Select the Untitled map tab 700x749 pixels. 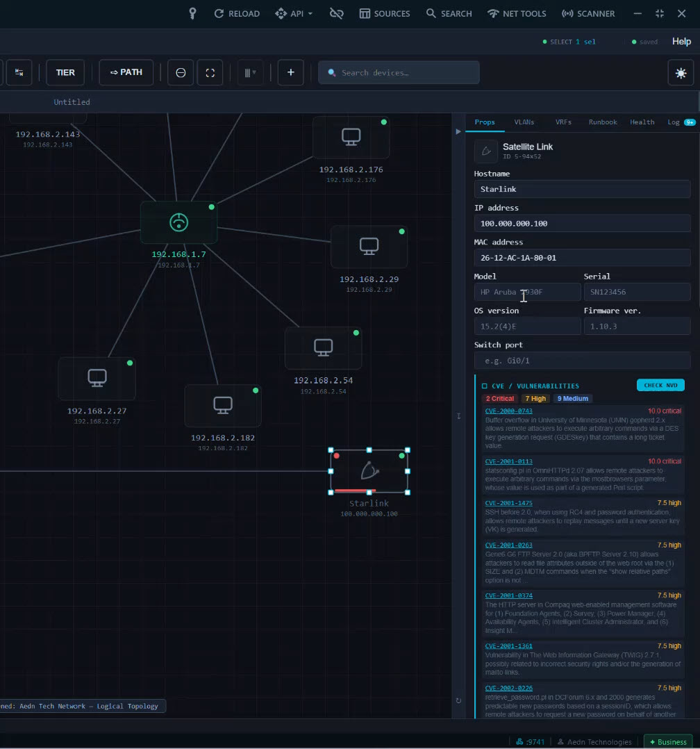[72, 101]
